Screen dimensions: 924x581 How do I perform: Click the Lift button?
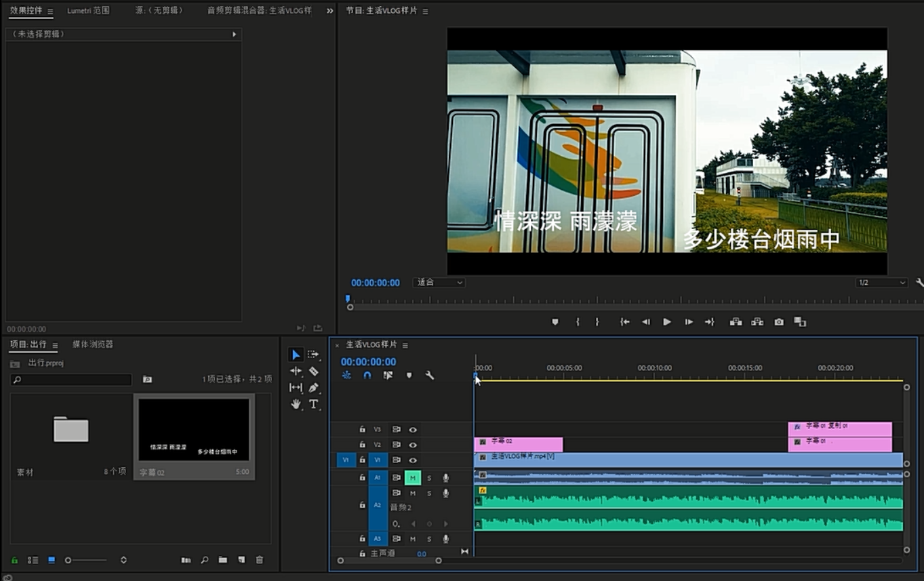(736, 322)
